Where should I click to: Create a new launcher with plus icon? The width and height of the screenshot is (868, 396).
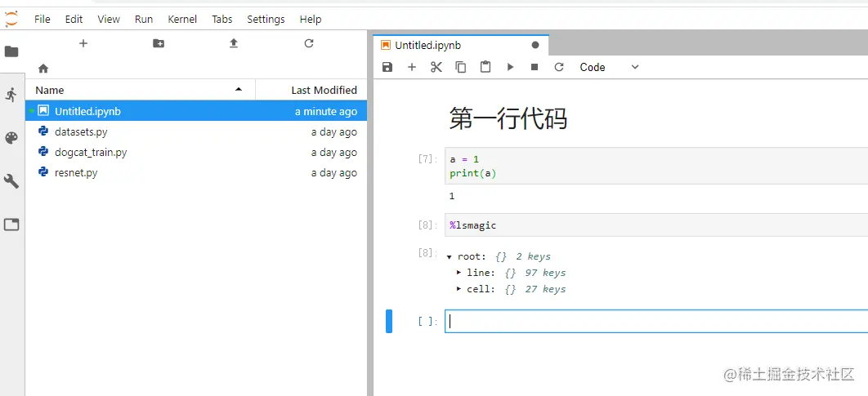[x=83, y=43]
